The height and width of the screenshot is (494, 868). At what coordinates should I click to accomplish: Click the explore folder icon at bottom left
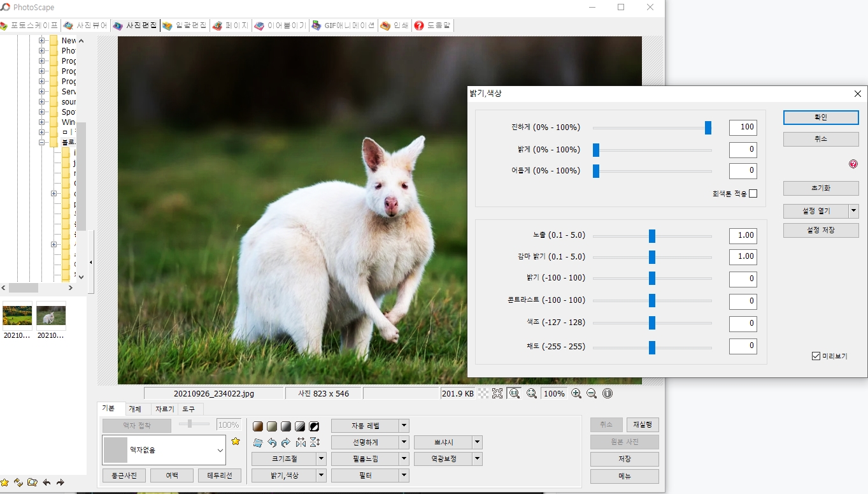tap(32, 483)
